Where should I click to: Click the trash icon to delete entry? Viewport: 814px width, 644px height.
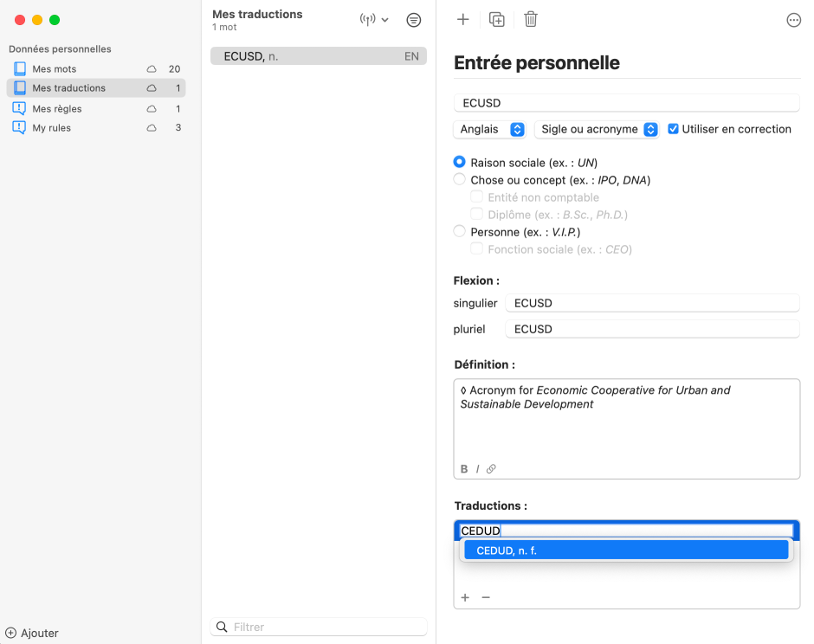pos(531,20)
